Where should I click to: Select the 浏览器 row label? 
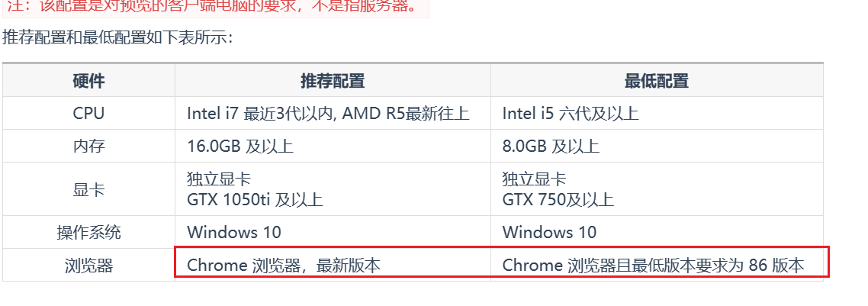click(88, 266)
